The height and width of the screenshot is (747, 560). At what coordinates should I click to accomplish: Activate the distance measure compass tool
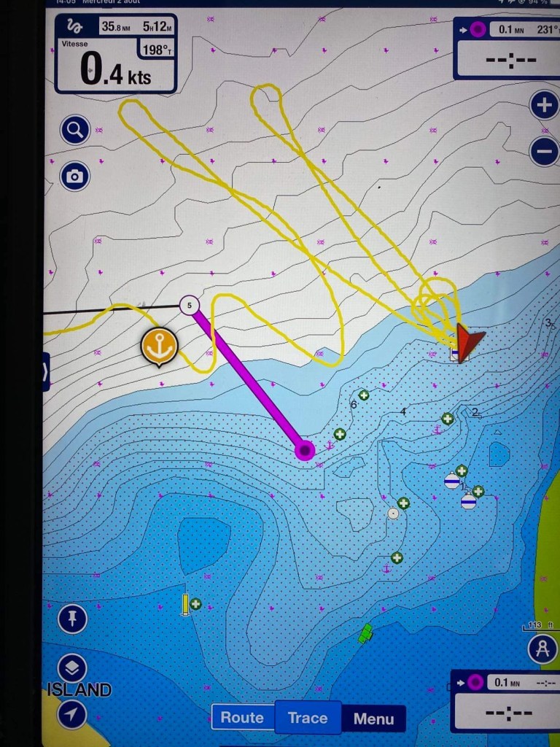(x=542, y=649)
